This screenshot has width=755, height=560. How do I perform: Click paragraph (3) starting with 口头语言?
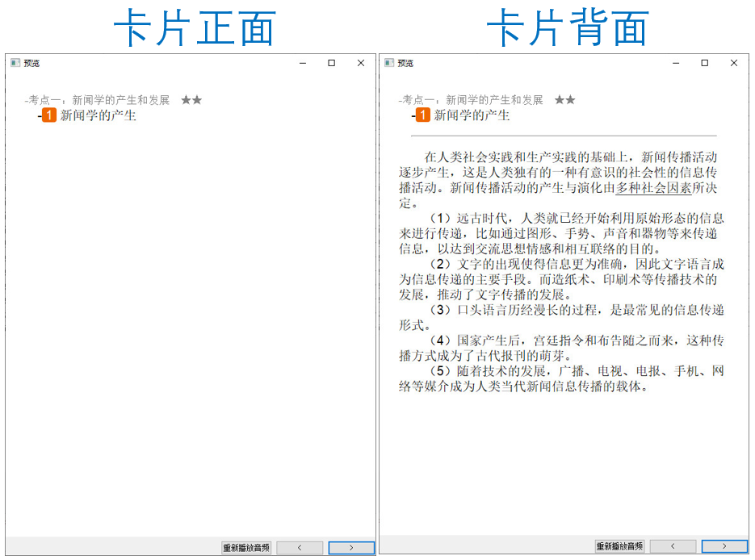pyautogui.click(x=561, y=318)
